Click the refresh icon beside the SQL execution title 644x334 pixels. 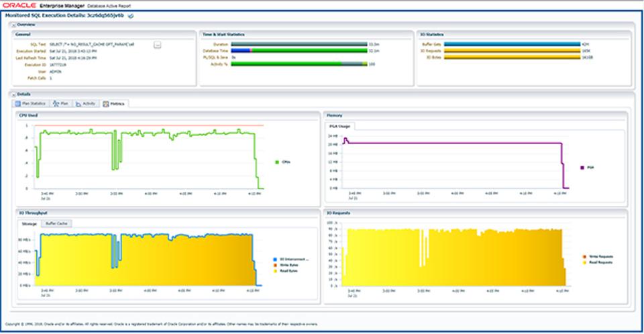point(131,16)
